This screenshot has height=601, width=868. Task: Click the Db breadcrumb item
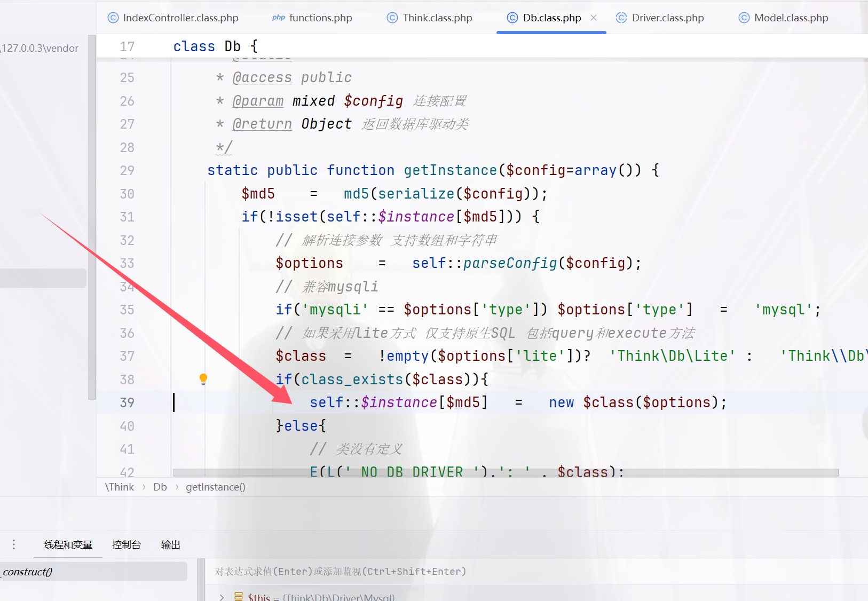(x=160, y=487)
